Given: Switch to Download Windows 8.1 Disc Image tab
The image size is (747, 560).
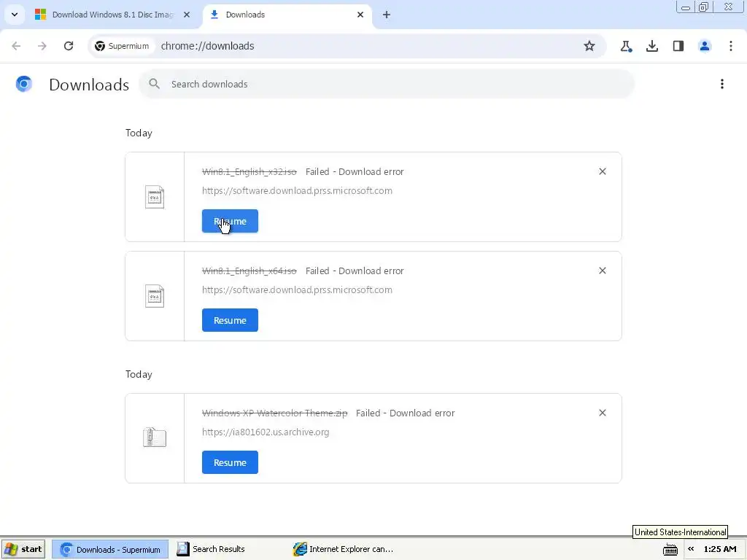Looking at the screenshot, I should tap(112, 15).
